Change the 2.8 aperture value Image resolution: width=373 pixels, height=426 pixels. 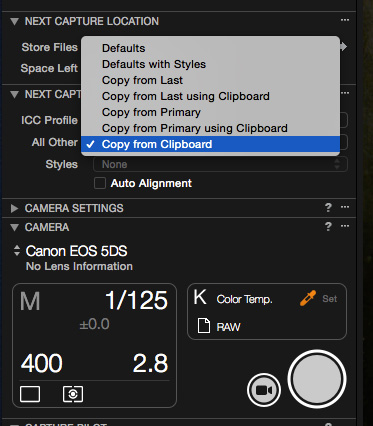coord(150,363)
